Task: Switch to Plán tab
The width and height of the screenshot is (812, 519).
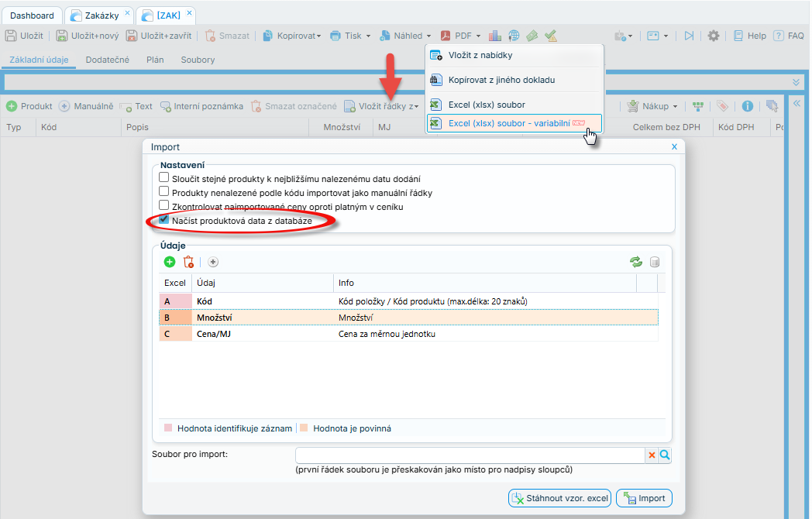Action: click(x=155, y=60)
